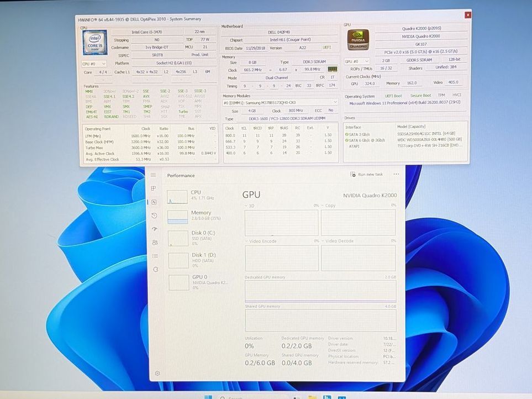Click 800.0 memory timing table row
Viewport: 532px width, 399px height.
[x=280, y=135]
